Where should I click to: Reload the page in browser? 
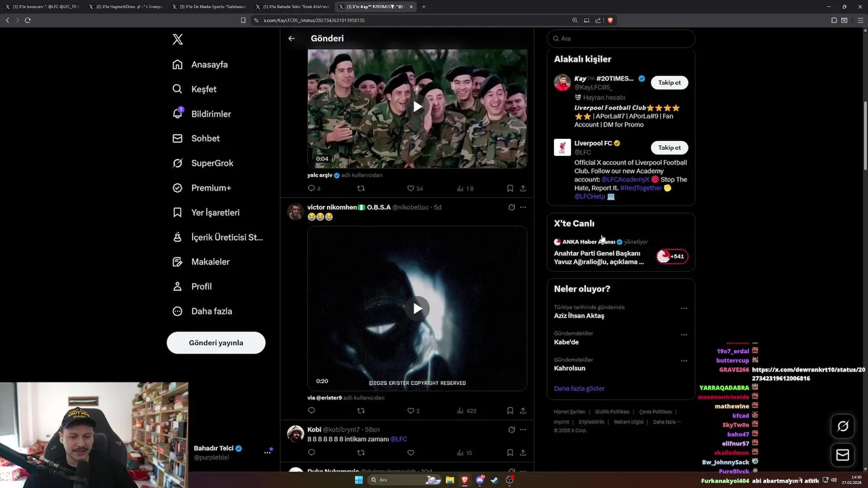click(28, 20)
